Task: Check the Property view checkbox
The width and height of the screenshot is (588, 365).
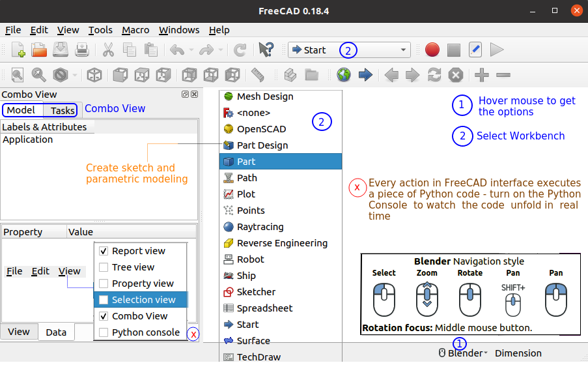Action: click(x=104, y=284)
